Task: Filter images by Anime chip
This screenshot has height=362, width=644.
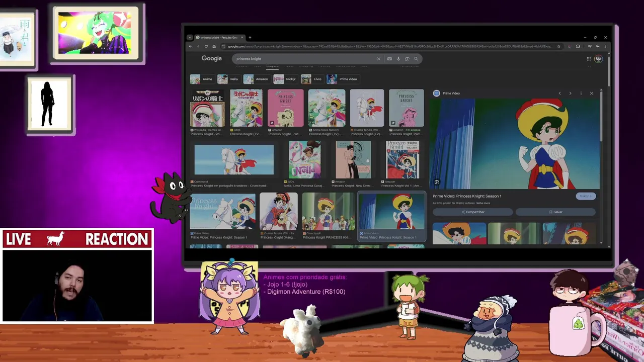Action: [201, 79]
